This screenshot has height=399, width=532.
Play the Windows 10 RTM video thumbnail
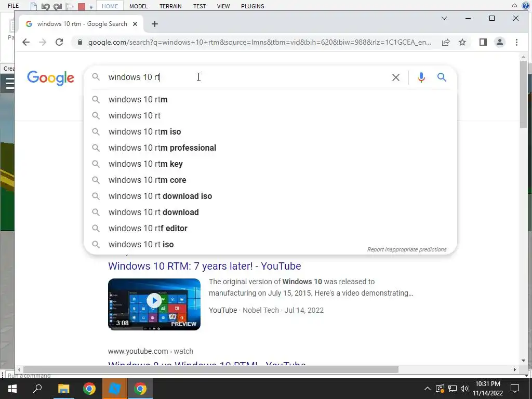tap(154, 304)
